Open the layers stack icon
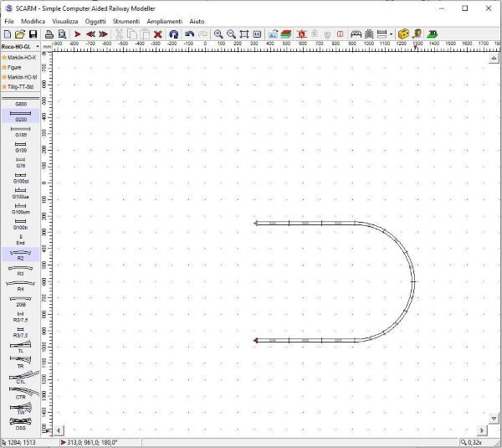Viewport: 502px width, 448px height. point(286,34)
